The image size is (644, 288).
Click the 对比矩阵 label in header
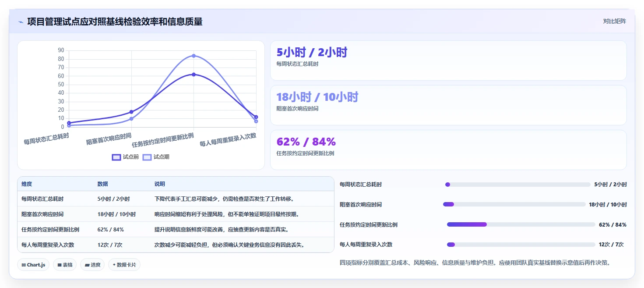point(615,21)
